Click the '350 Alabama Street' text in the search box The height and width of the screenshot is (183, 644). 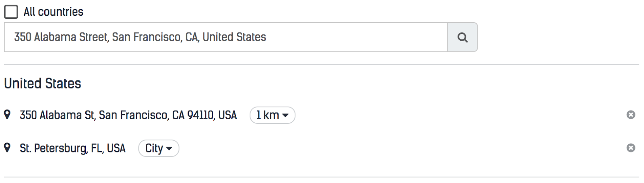click(x=61, y=37)
